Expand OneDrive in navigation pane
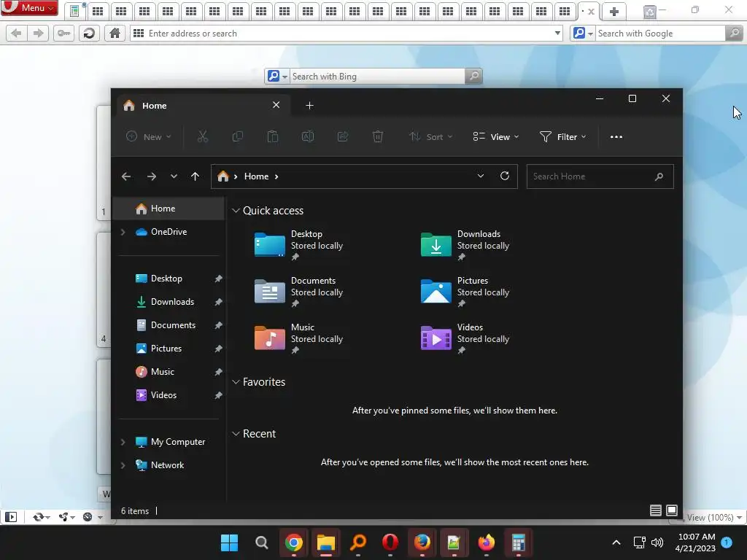Screen dimensions: 747x560 (x=123, y=232)
